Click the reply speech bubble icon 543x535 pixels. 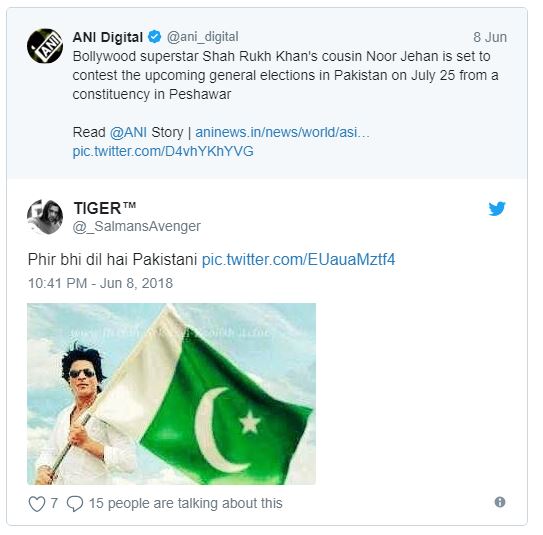75,503
